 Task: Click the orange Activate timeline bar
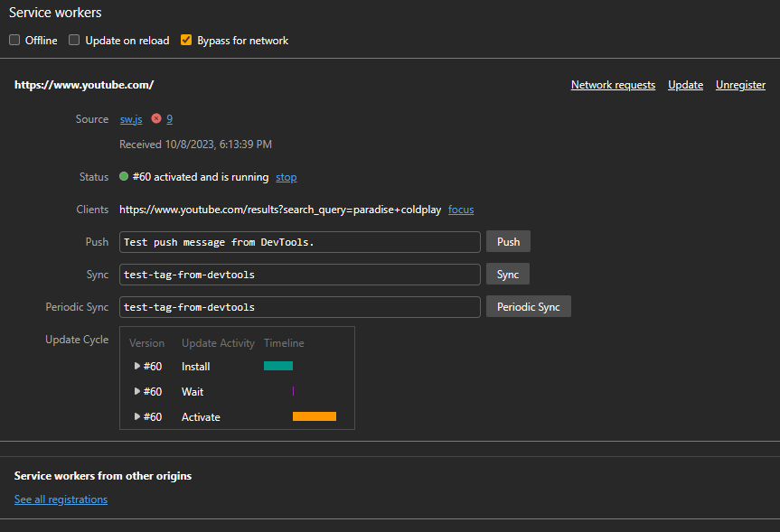tap(315, 416)
